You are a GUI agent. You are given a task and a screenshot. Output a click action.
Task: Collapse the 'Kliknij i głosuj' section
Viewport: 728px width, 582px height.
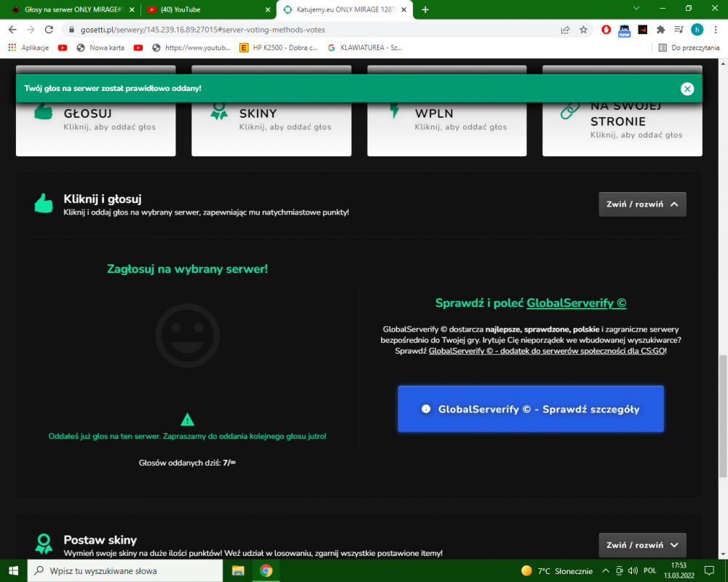[642, 204]
